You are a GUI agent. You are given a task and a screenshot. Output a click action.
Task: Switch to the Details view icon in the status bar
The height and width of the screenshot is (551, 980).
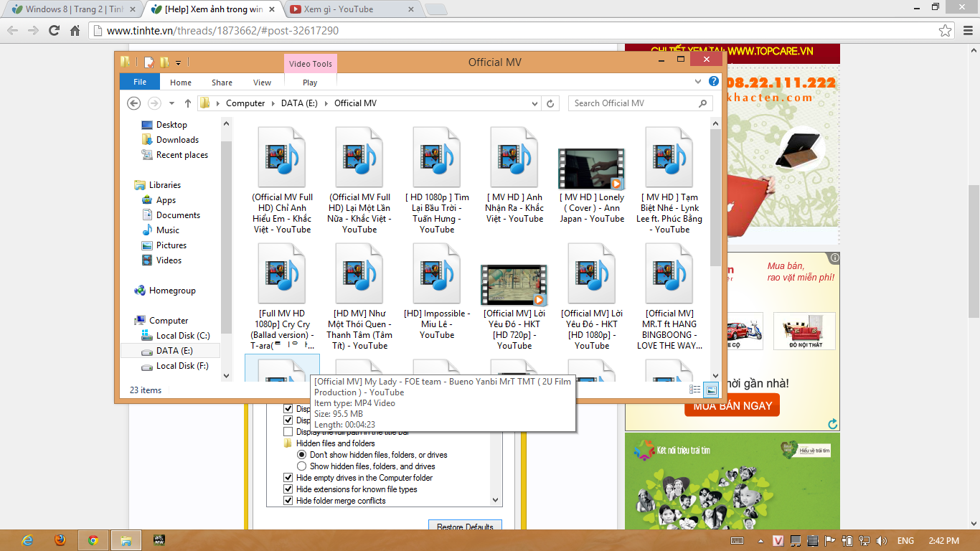point(695,390)
